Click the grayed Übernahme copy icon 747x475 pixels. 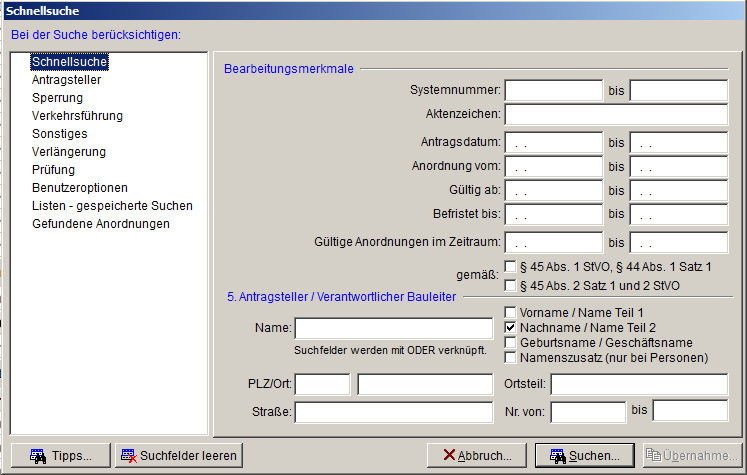point(653,455)
